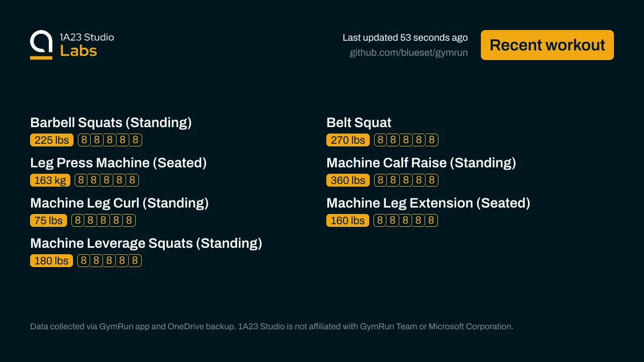Select the Barbell Squats (Standing) heading
The image size is (644, 362).
click(x=111, y=122)
